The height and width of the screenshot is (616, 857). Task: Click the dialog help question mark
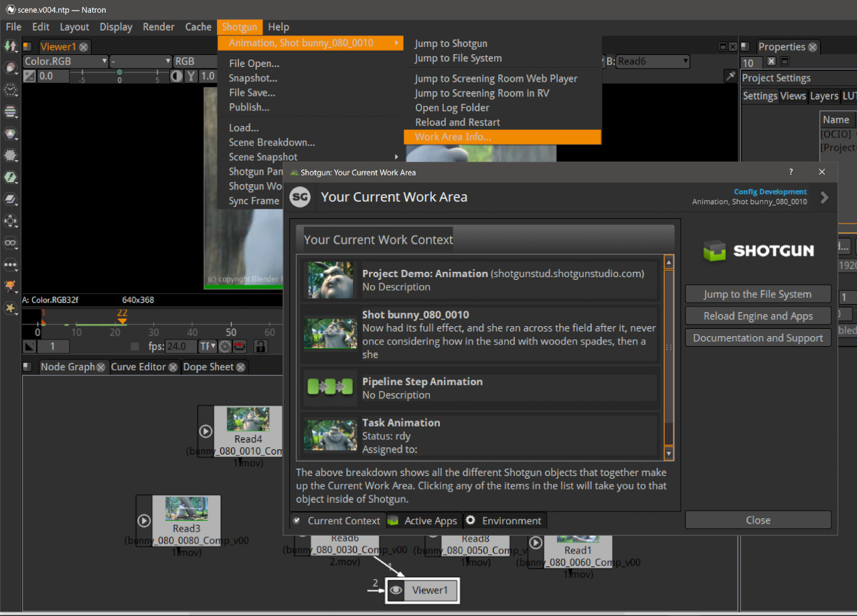pyautogui.click(x=791, y=172)
